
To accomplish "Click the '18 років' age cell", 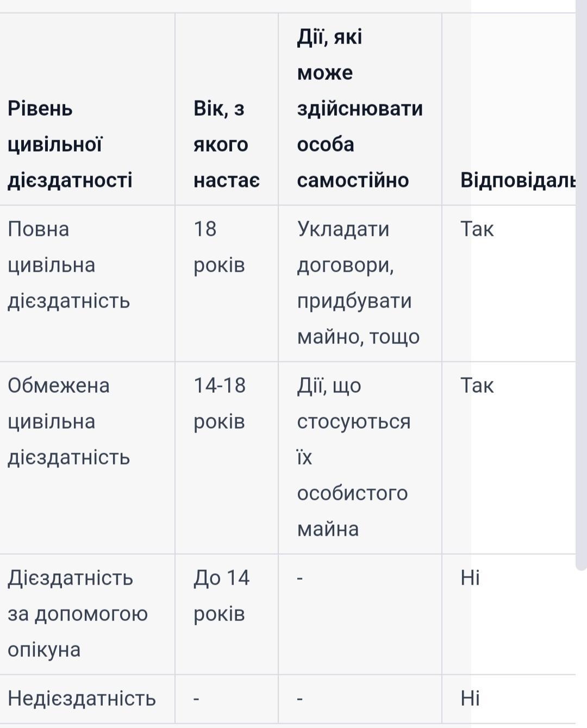I will click(x=219, y=247).
